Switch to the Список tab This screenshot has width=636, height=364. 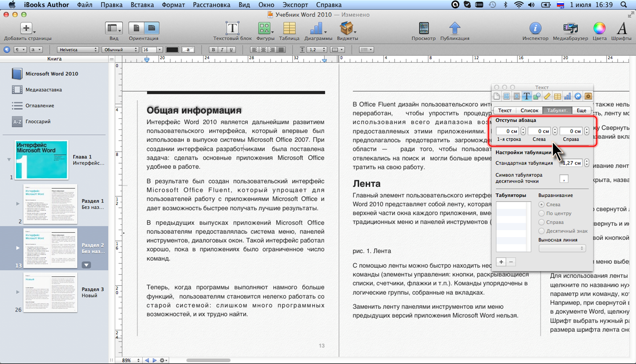click(529, 110)
